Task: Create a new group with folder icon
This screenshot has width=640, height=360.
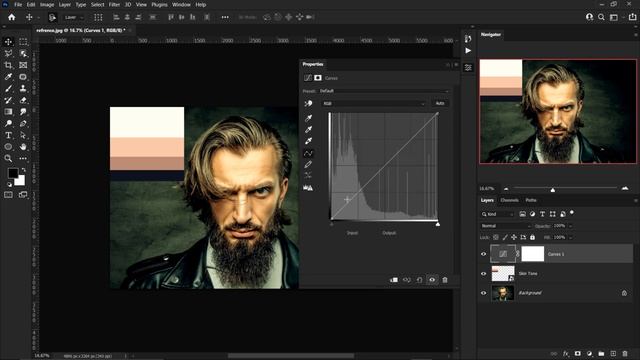Action: [x=601, y=353]
